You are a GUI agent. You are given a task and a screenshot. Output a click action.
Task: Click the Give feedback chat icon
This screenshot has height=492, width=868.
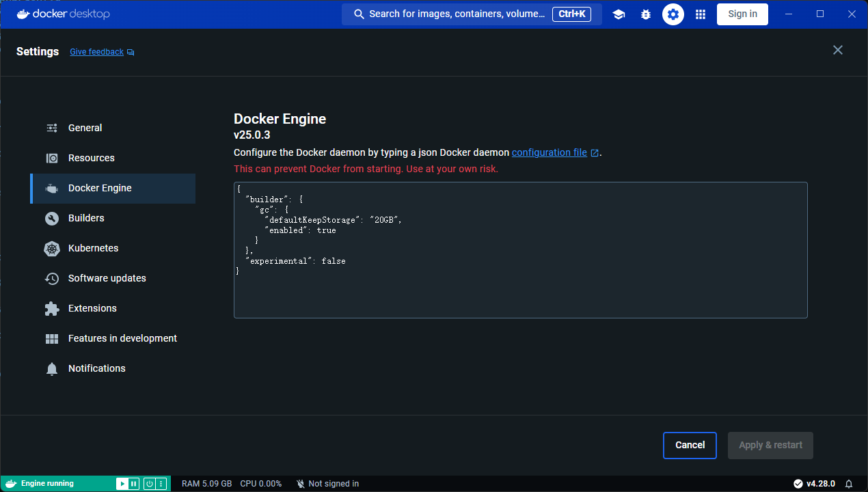tap(131, 52)
